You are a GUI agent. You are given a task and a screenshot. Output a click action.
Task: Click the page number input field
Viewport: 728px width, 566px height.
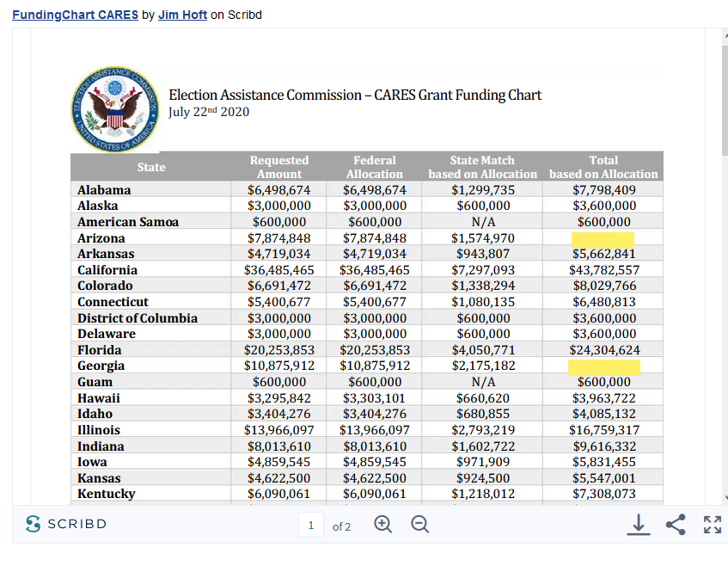[x=310, y=525]
